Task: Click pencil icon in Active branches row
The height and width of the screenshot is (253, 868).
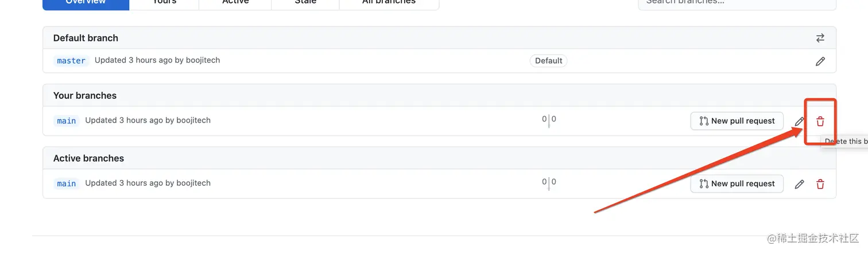Action: click(799, 184)
